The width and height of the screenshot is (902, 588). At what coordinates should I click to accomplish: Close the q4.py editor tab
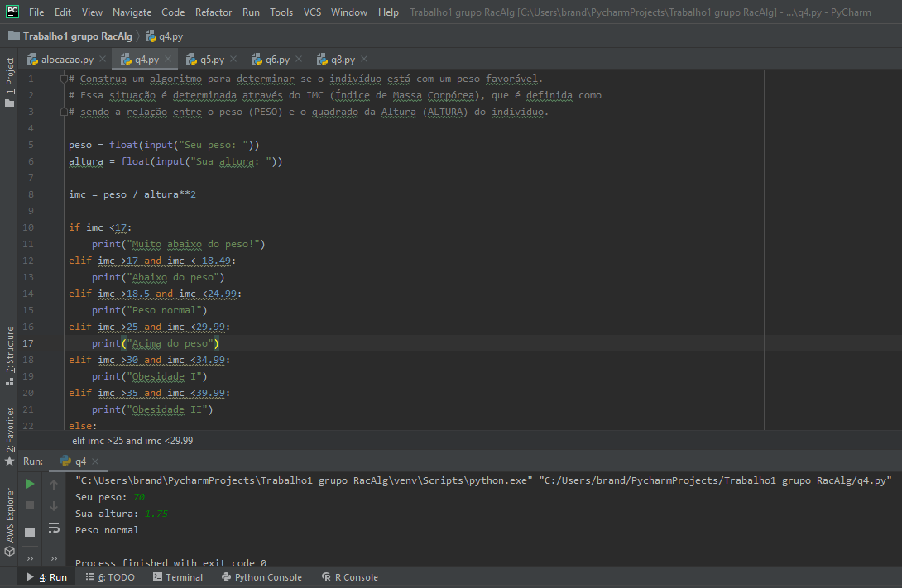pyautogui.click(x=168, y=59)
